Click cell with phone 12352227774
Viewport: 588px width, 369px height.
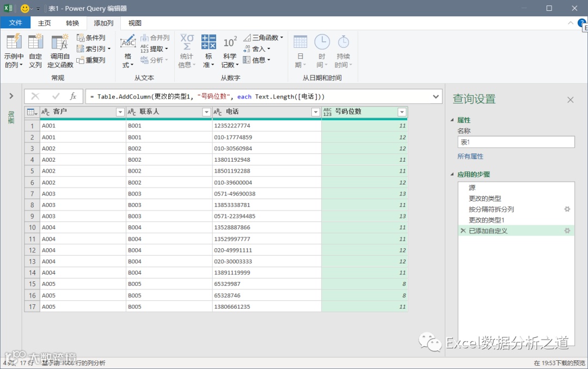pos(267,126)
